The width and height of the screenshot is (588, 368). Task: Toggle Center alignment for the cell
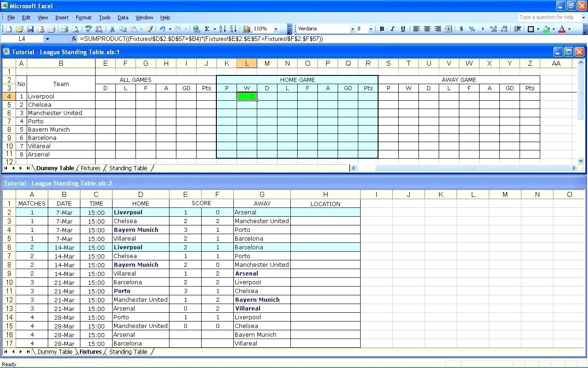point(427,29)
